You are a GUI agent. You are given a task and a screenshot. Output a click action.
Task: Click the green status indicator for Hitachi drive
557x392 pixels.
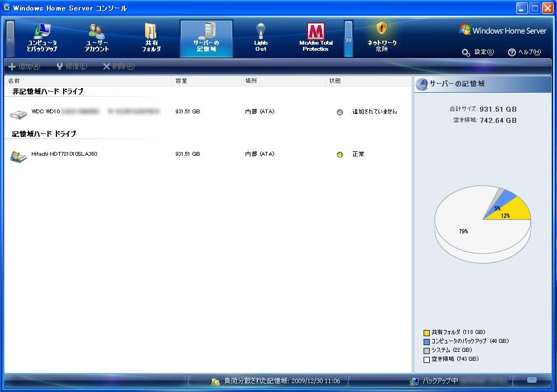click(339, 155)
